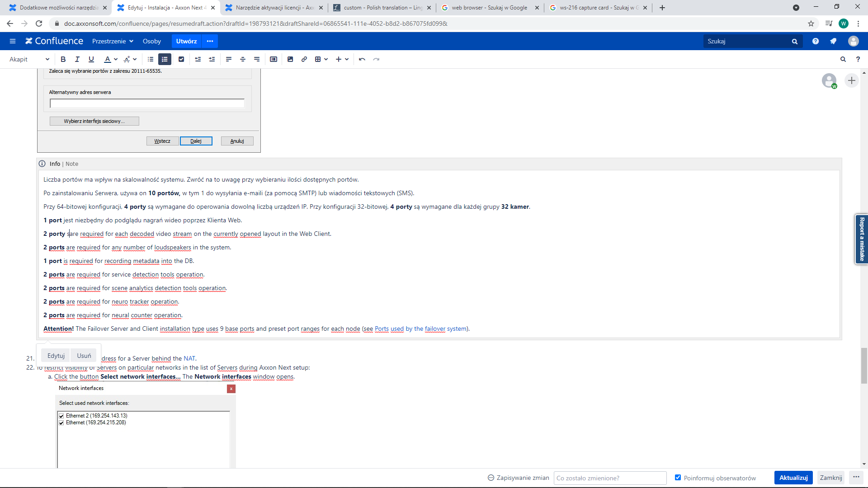Click the insert image icon
This screenshot has width=868, height=488.
[290, 59]
